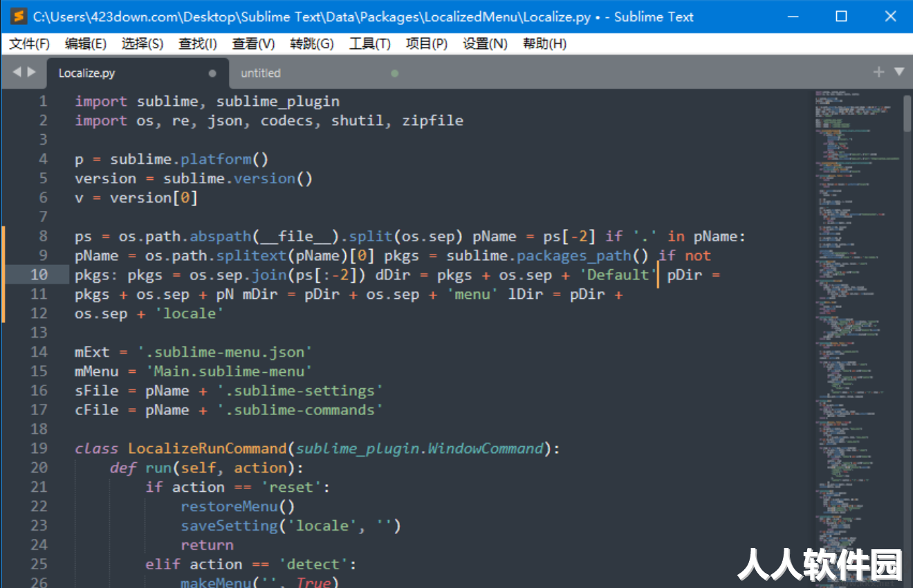Click the class name LocalizeRunCommand
913x588 pixels.
[x=207, y=448]
